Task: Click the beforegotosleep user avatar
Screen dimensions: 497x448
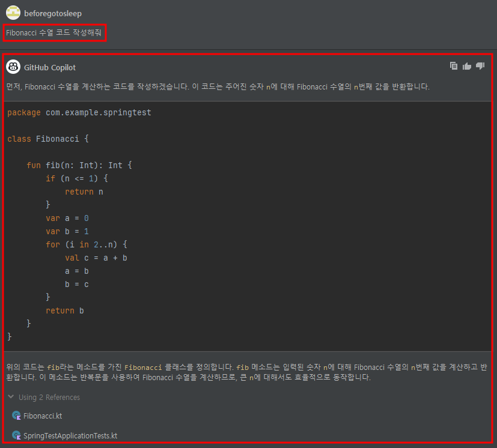Action: [x=13, y=13]
